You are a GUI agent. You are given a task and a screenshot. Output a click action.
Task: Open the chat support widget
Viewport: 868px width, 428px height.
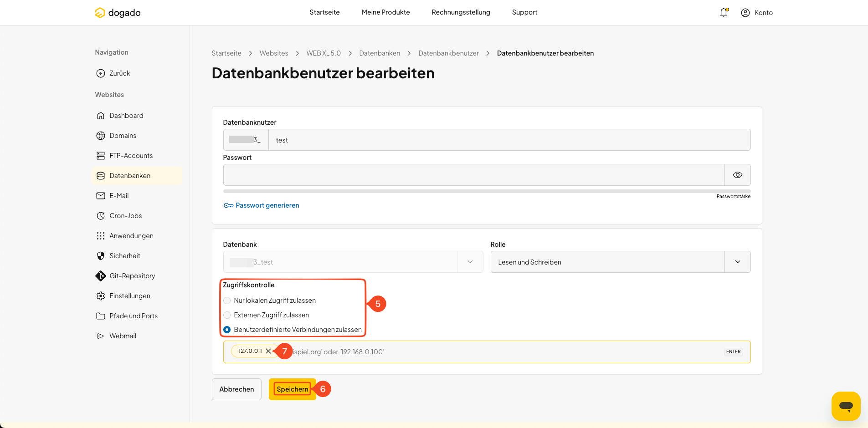click(846, 406)
